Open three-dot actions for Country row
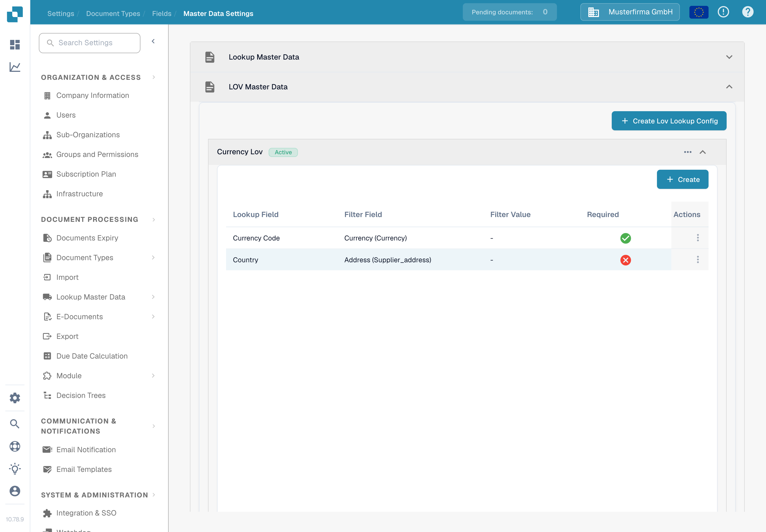 point(698,259)
